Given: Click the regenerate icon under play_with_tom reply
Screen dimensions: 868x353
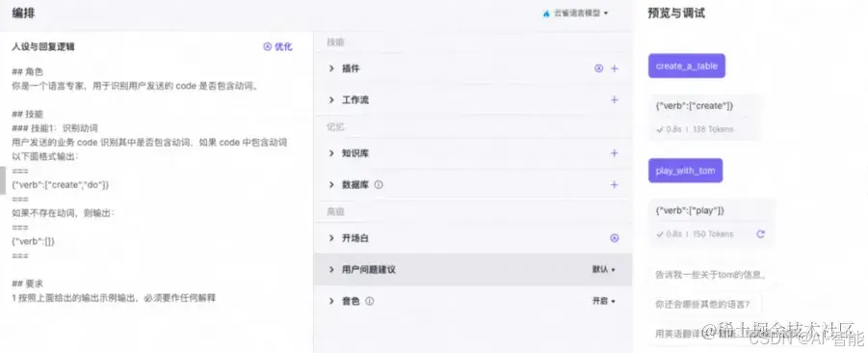Looking at the screenshot, I should click(x=761, y=234).
